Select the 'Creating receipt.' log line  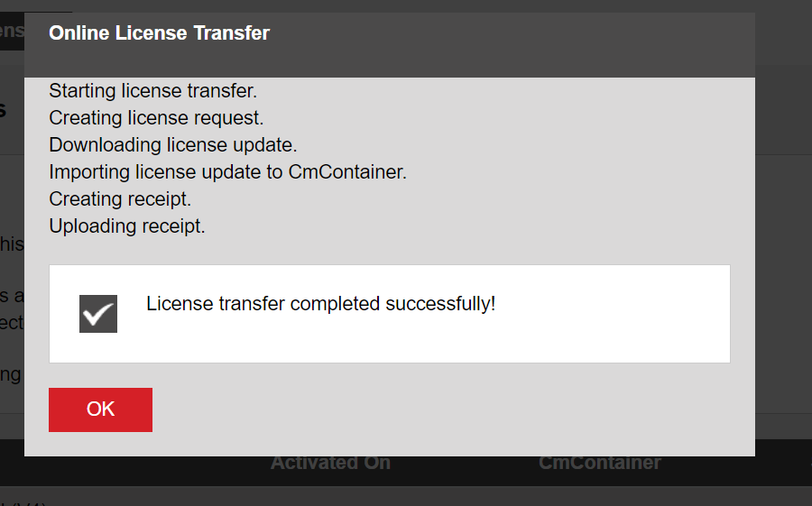click(x=120, y=199)
